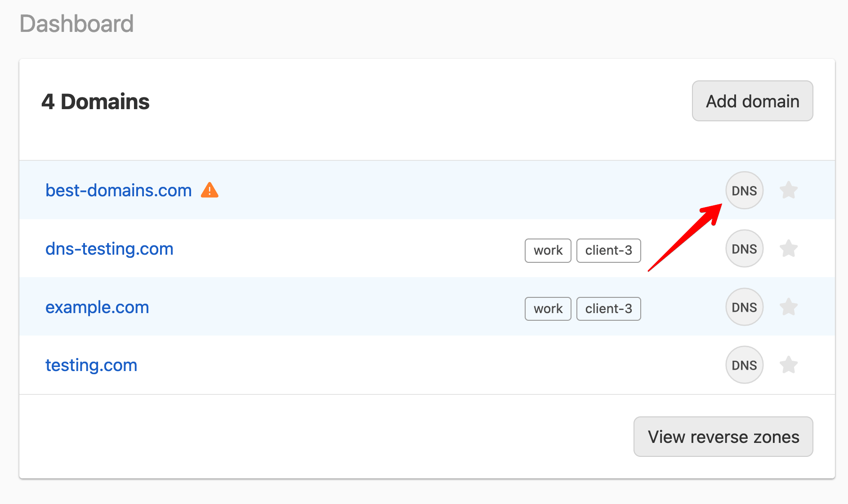Toggle favorite star for dns-testing.com

pyautogui.click(x=788, y=249)
